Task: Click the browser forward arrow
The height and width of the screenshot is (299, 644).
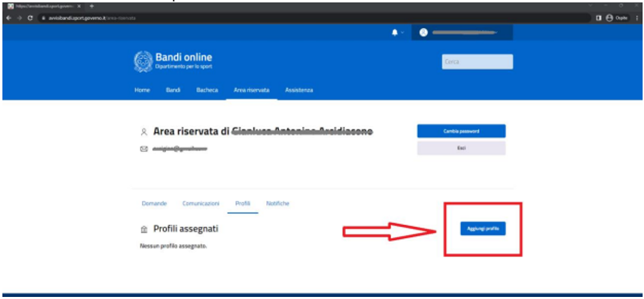Action: coord(19,17)
